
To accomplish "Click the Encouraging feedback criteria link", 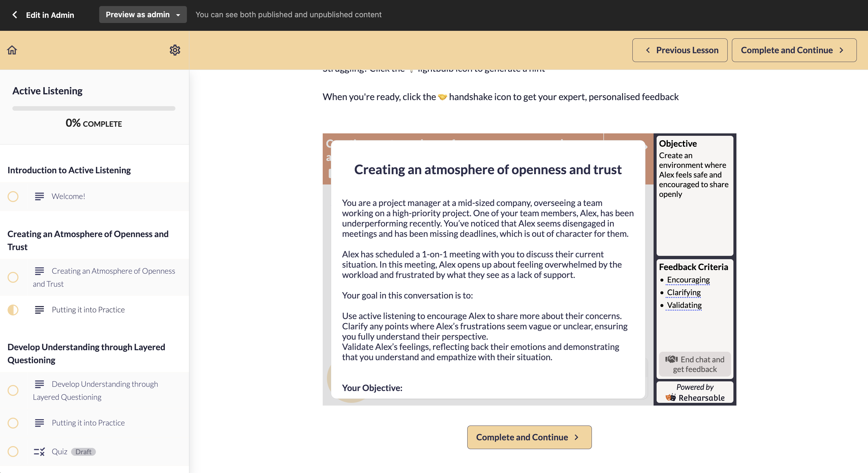I will click(x=688, y=280).
